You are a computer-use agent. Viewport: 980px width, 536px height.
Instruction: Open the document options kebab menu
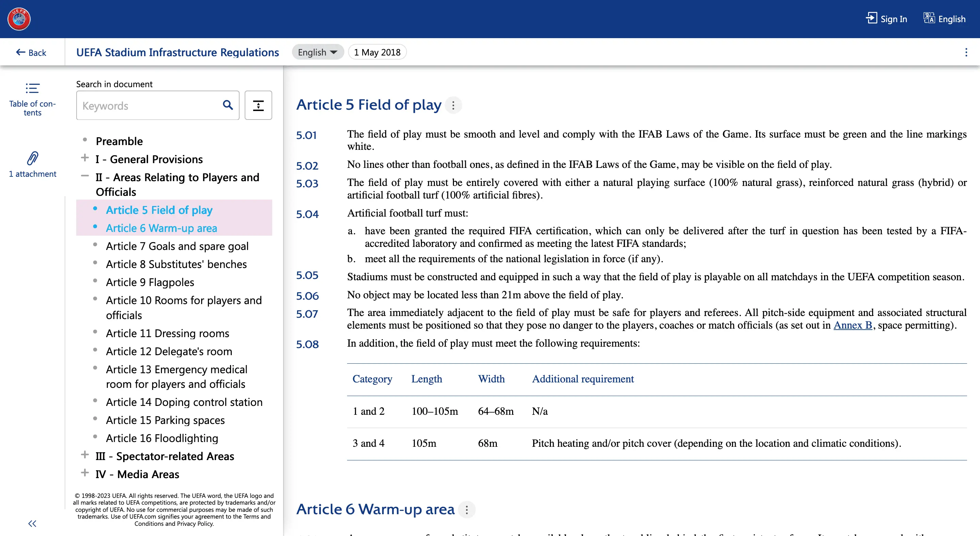pyautogui.click(x=966, y=52)
